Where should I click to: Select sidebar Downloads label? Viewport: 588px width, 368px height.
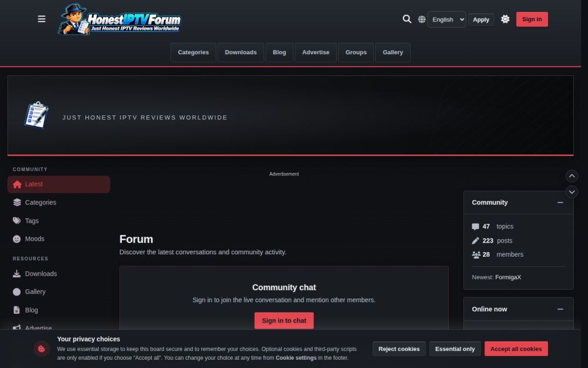(41, 274)
